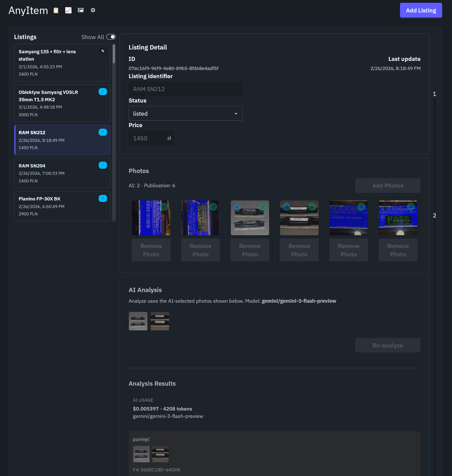
Task: Select the RAM SN212 listing card
Action: pyautogui.click(x=62, y=140)
